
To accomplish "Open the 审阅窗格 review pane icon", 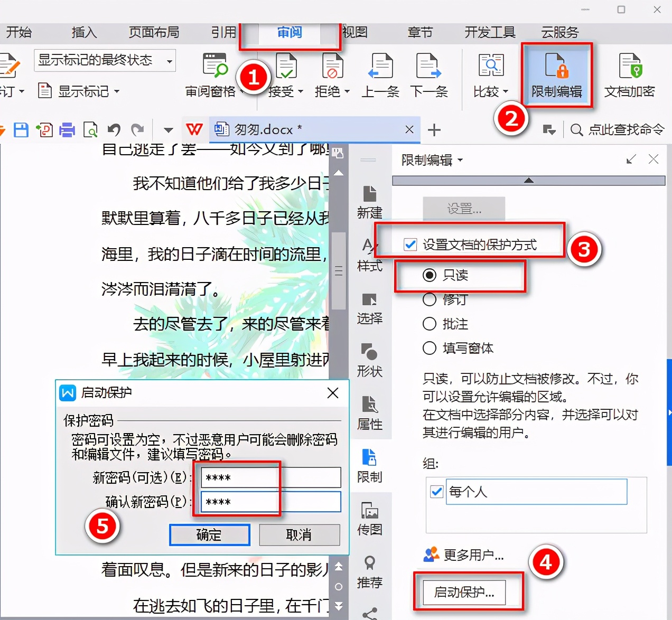I will point(214,74).
